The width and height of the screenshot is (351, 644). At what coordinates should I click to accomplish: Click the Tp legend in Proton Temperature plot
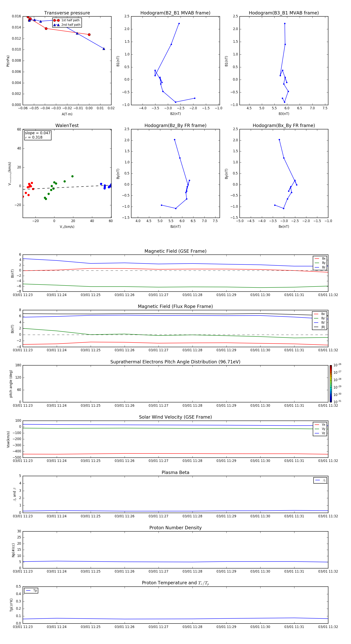31,591
